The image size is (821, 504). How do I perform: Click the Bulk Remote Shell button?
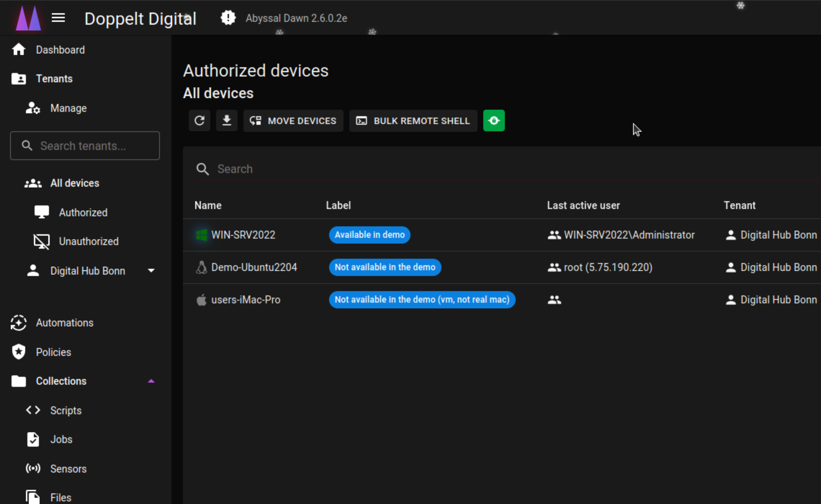[413, 120]
